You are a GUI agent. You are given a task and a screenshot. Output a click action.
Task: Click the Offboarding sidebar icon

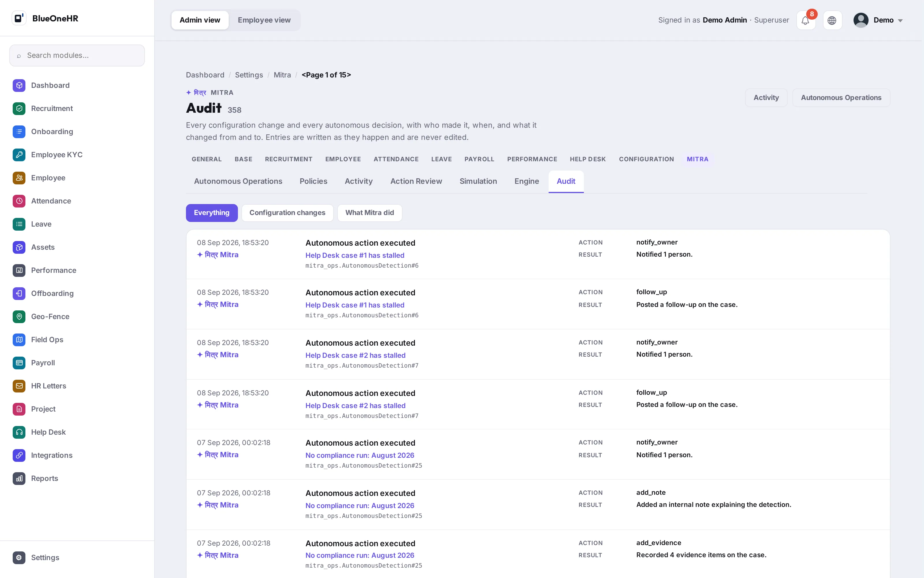[x=19, y=294]
